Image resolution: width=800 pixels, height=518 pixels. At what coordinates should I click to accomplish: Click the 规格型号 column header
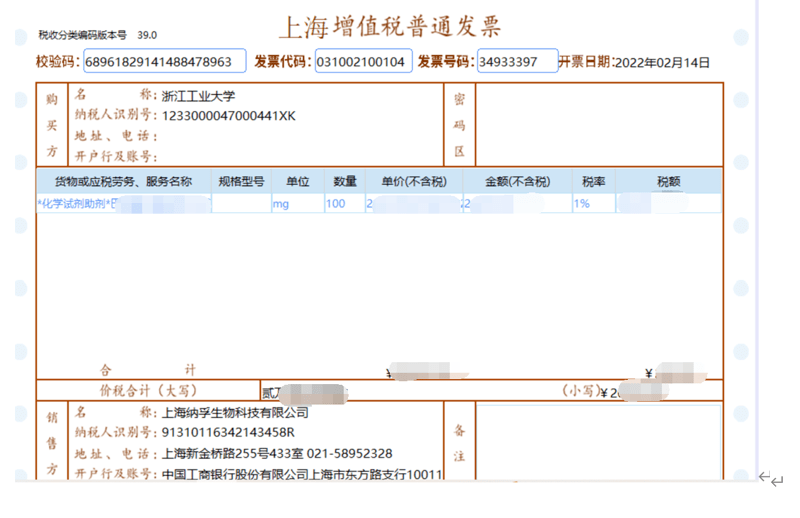pos(241,181)
